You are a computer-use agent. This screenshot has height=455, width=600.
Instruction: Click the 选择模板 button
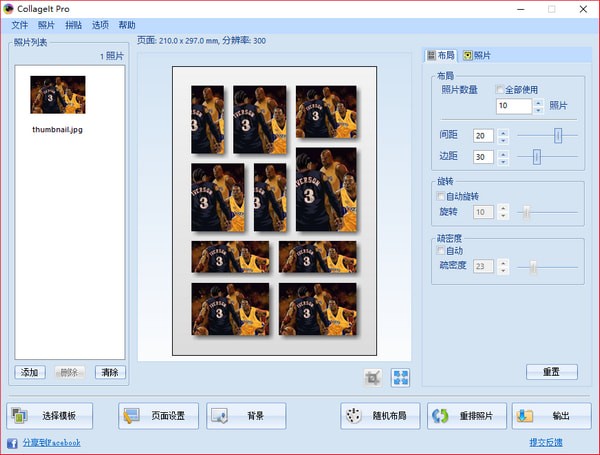pos(50,416)
